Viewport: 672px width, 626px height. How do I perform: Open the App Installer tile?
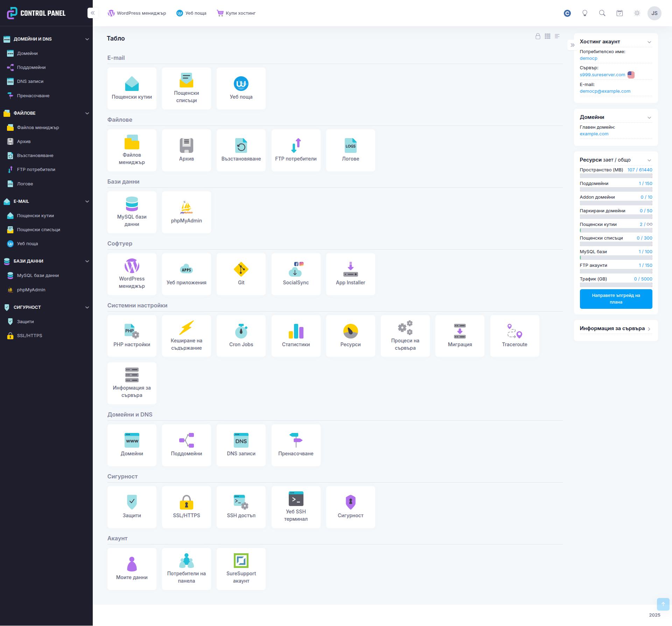(350, 274)
